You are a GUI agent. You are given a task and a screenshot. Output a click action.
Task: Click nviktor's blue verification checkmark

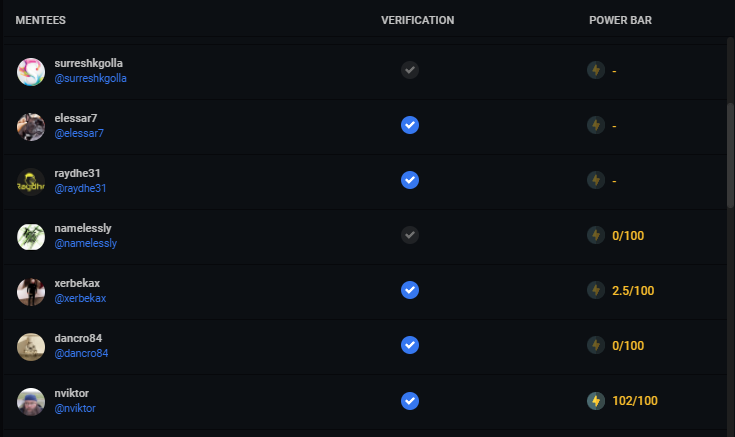(x=410, y=401)
